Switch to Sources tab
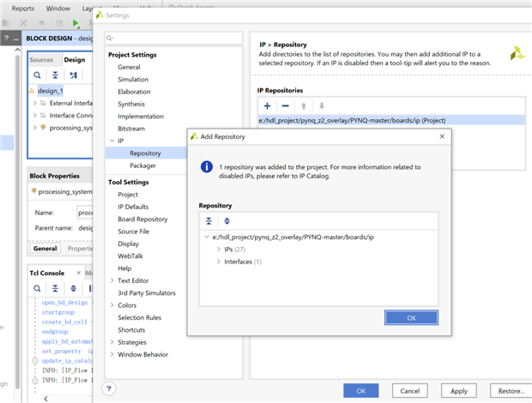 41,60
